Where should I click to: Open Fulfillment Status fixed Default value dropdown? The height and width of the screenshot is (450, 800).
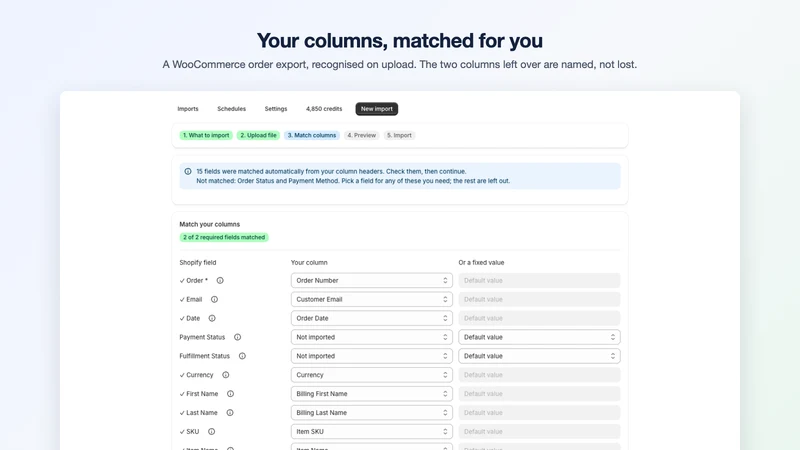539,356
